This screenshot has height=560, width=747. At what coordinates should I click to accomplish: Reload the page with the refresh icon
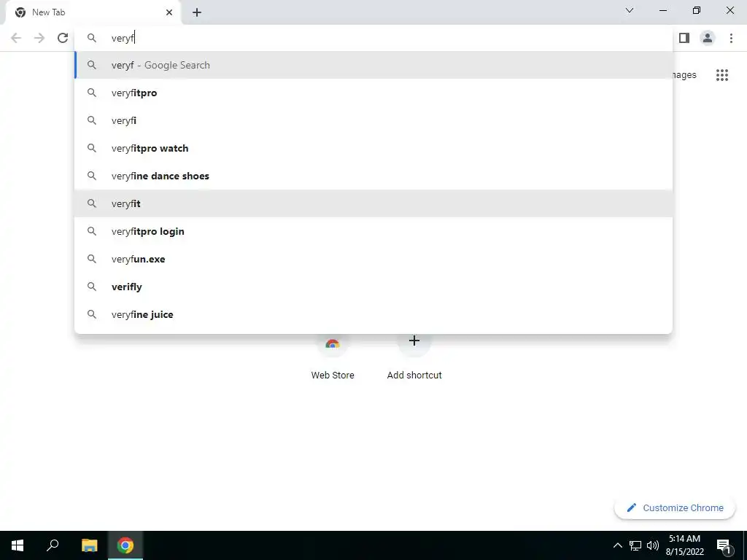[63, 38]
